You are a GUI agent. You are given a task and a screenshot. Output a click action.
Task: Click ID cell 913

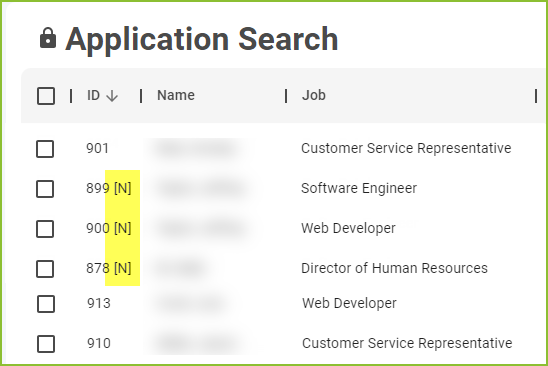[x=99, y=303]
